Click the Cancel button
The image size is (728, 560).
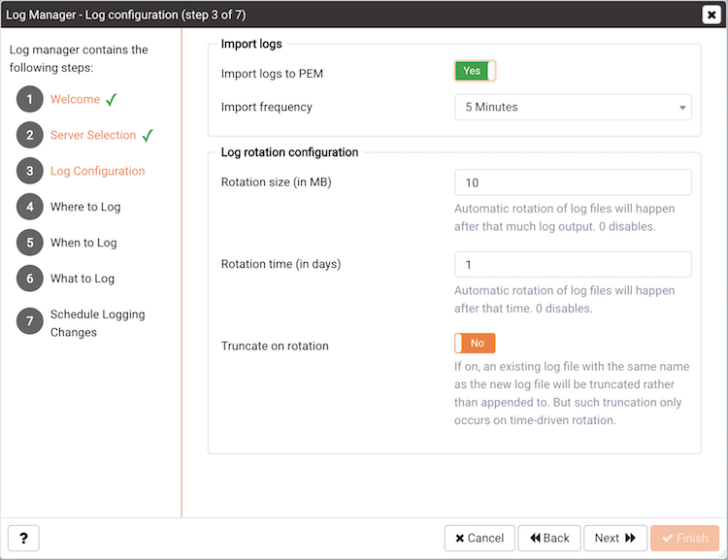click(x=480, y=539)
